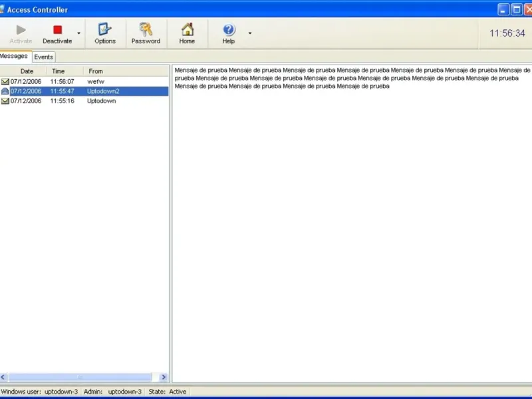Select the message from wefw

point(84,81)
